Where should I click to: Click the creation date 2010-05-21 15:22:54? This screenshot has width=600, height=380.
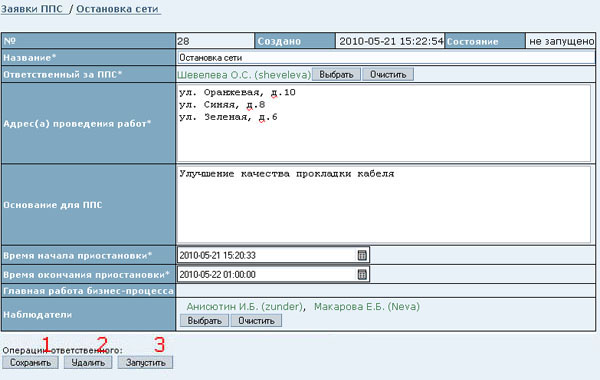point(391,41)
